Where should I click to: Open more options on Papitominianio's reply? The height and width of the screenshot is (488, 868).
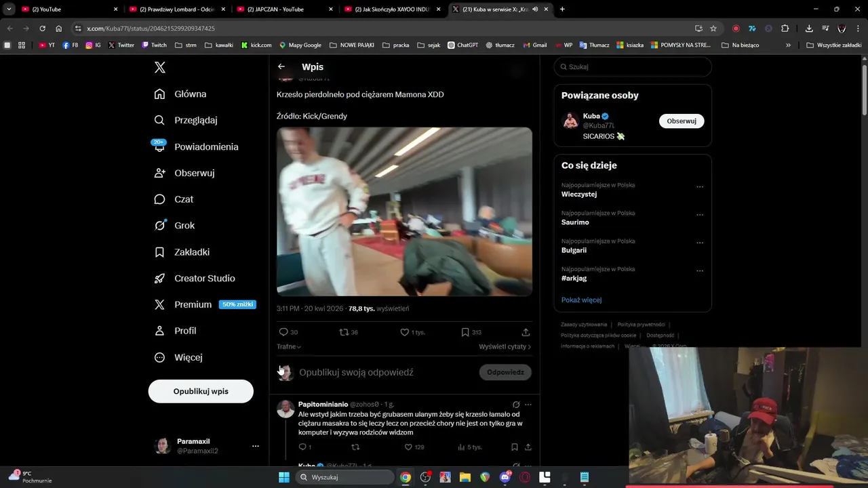[x=528, y=405]
